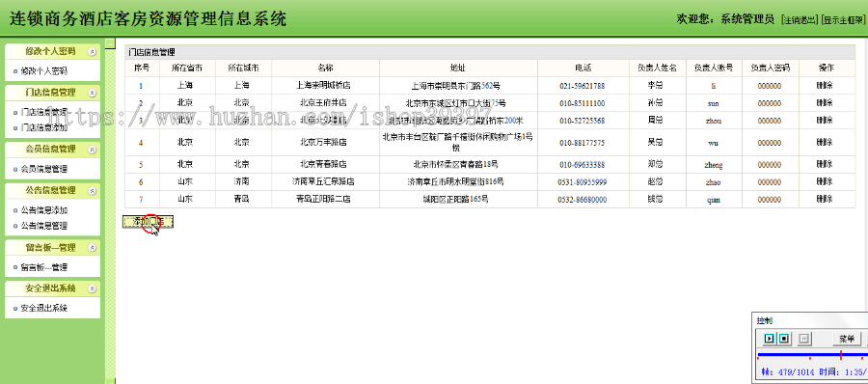
Task: Delete the 北京万丰路店 row
Action: click(825, 143)
